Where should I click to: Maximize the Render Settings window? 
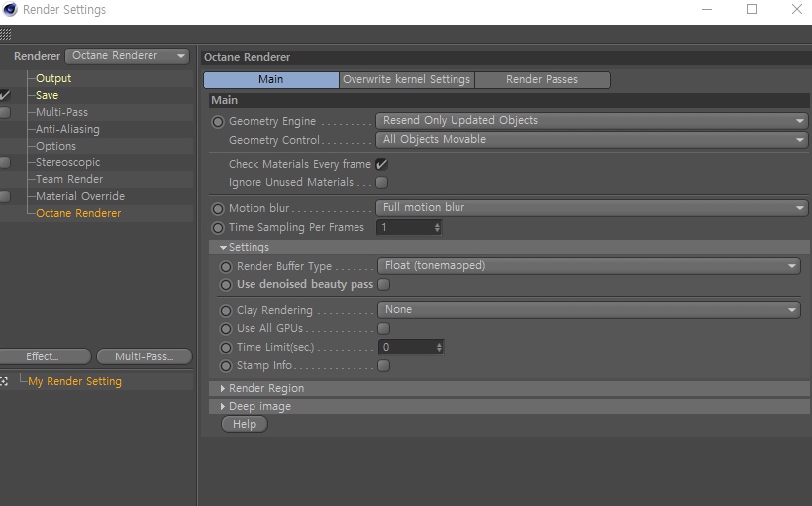click(752, 9)
